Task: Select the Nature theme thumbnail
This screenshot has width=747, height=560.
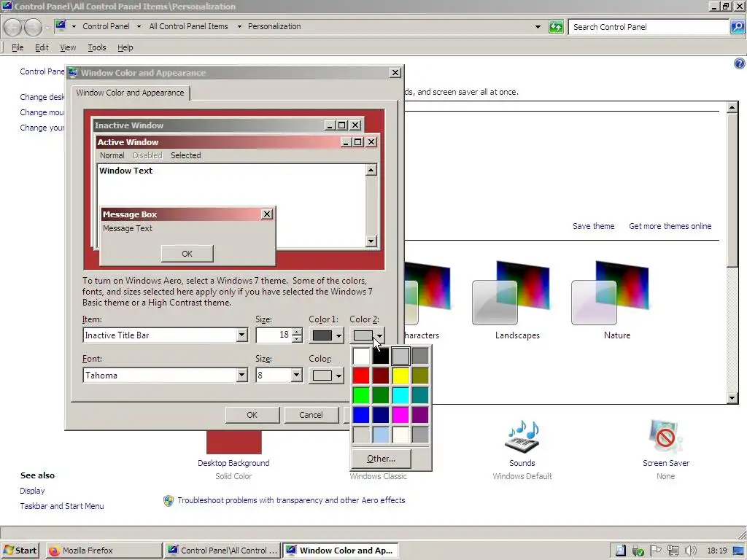Action: tap(611, 292)
